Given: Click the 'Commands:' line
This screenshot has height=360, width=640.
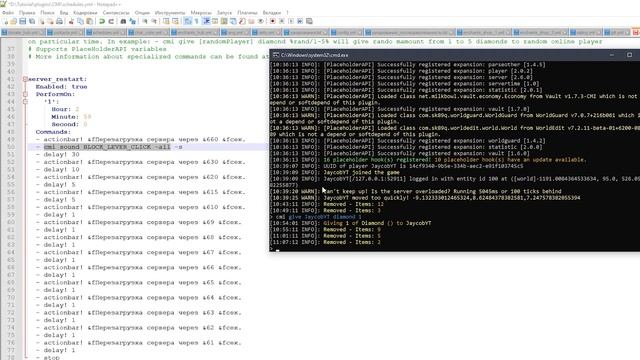Looking at the screenshot, I should (53, 132).
